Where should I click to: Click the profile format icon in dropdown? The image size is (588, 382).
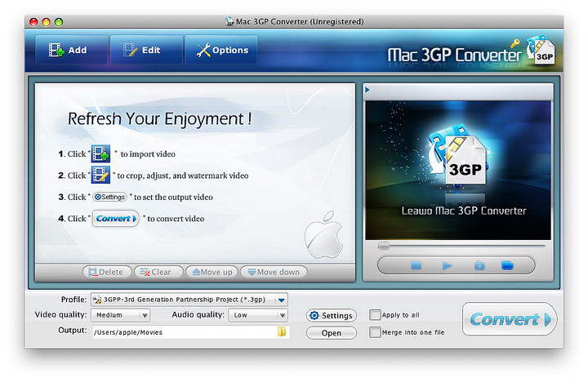[97, 300]
